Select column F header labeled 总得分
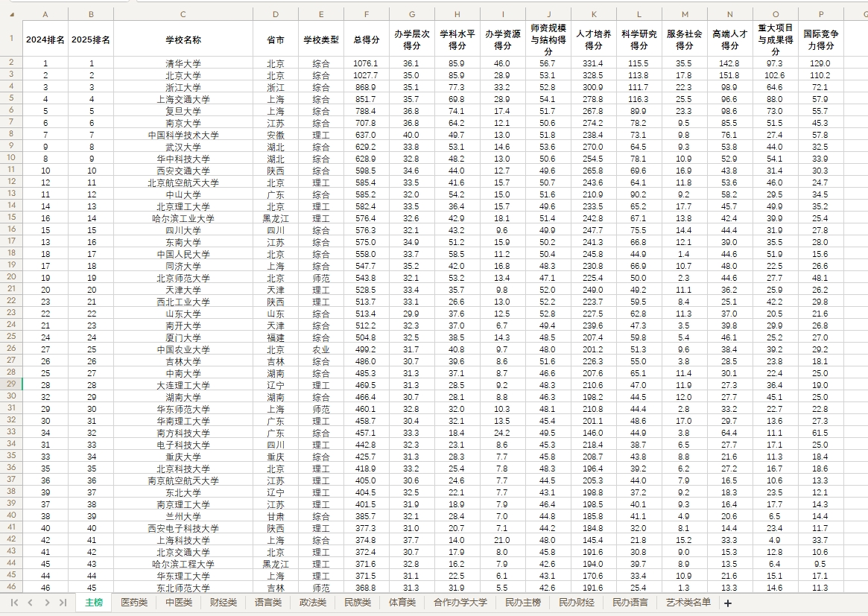Viewport: 868px width, 616px height. coord(367,13)
